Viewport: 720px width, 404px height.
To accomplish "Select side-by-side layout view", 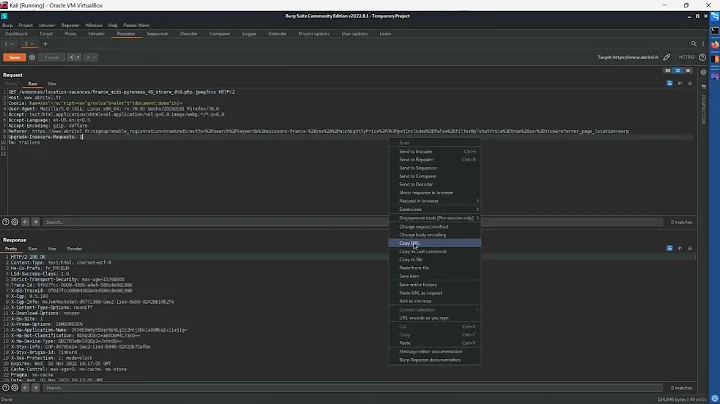I will click(668, 71).
